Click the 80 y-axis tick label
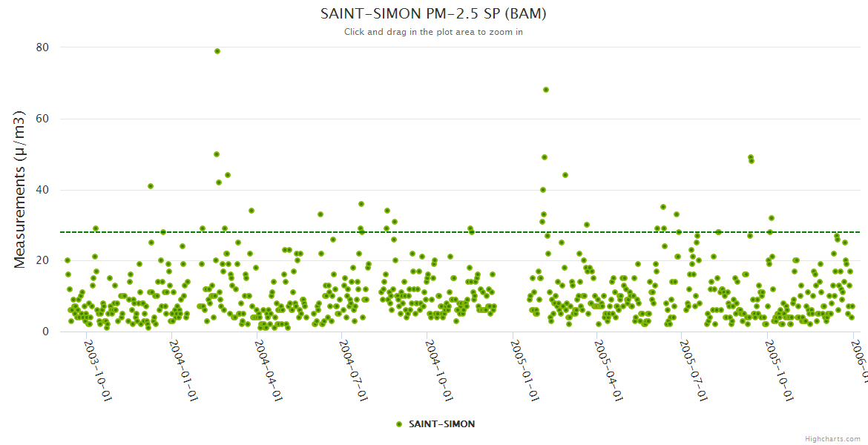Image resolution: width=868 pixels, height=445 pixels. coord(42,47)
